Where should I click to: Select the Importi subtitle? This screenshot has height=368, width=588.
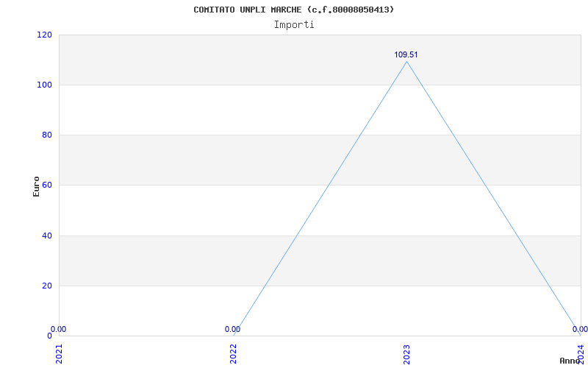tap(294, 25)
